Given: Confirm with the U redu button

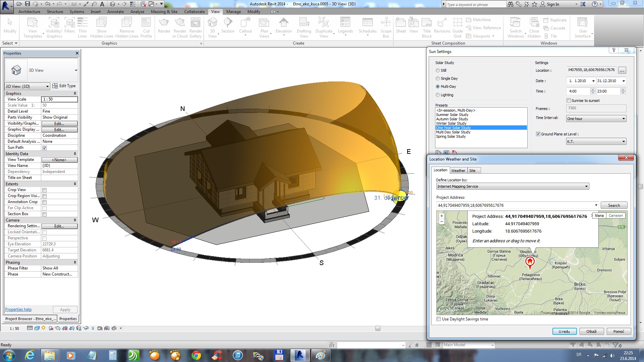Looking at the screenshot, I should point(564,331).
